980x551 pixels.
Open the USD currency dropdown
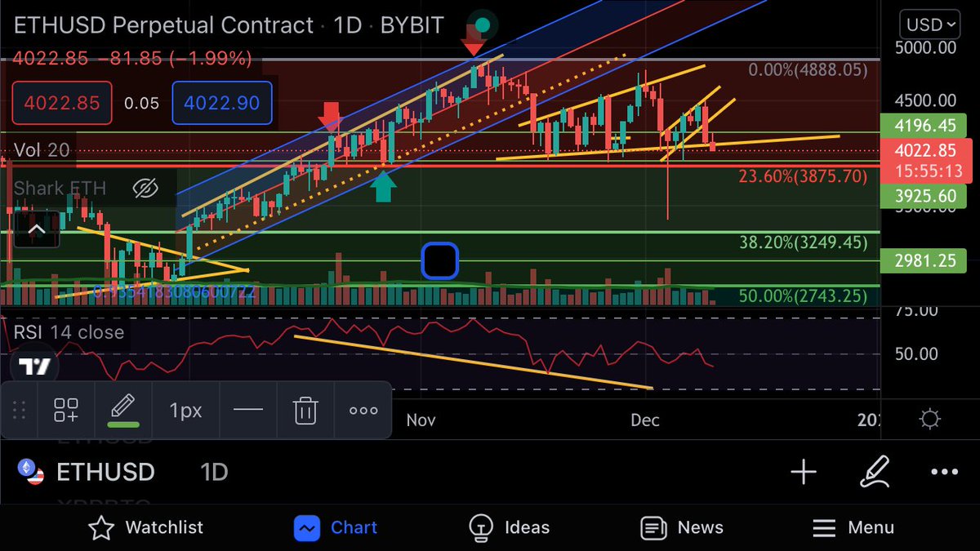[x=930, y=24]
